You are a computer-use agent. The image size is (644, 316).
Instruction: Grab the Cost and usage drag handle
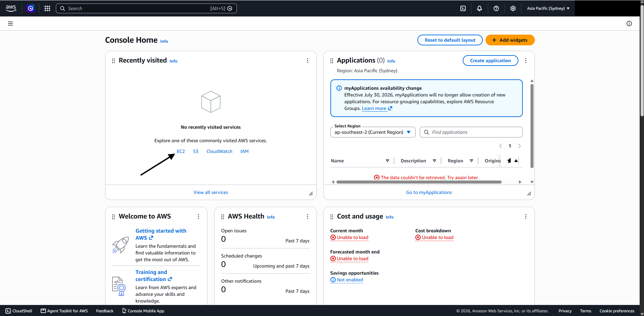click(x=332, y=216)
